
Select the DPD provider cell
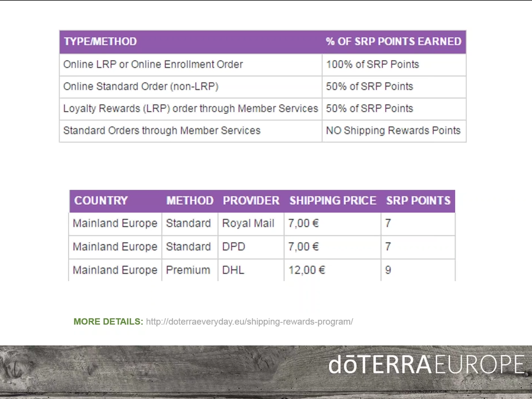pos(251,247)
